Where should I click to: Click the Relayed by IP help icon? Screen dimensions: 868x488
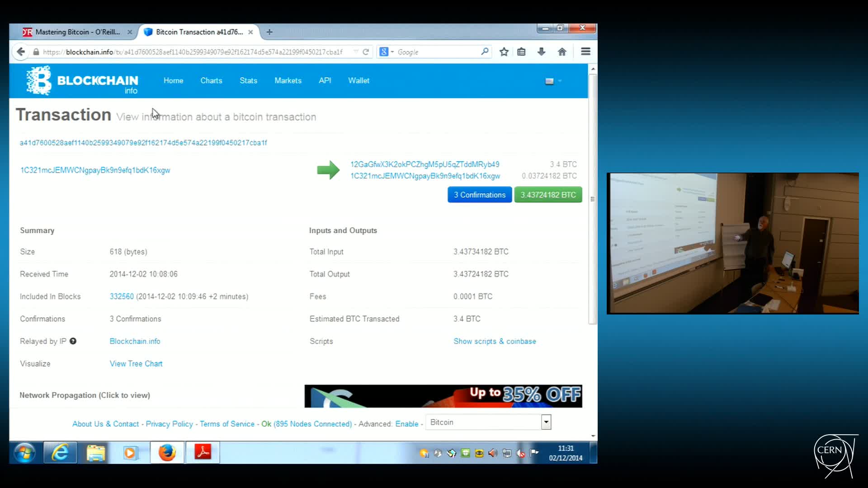coord(73,341)
